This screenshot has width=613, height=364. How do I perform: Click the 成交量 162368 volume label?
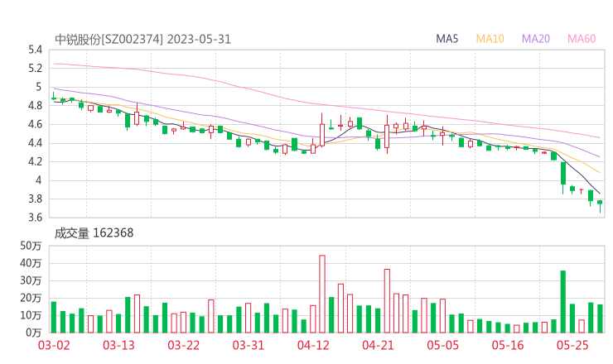94,233
